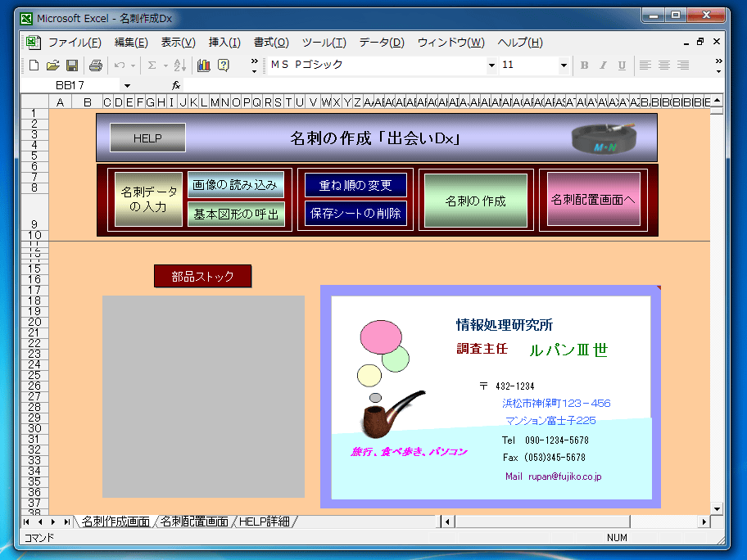
Task: Click the formula bar input area
Action: click(453, 86)
